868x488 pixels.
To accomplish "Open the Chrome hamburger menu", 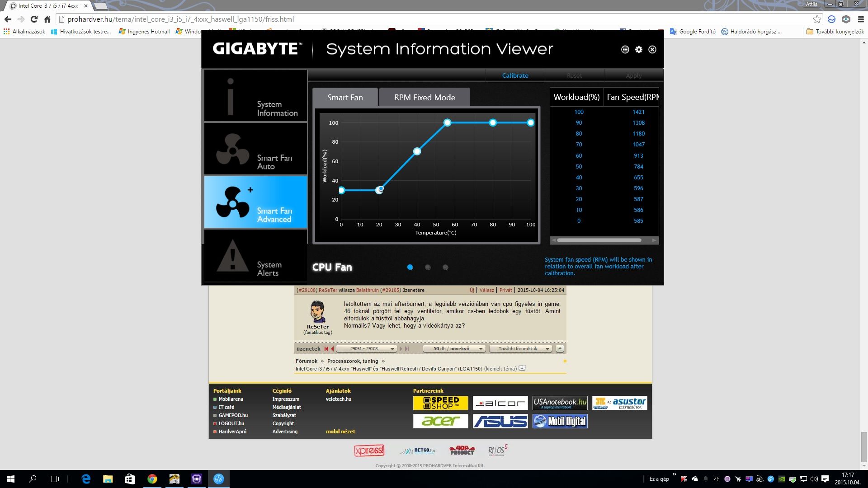I will (x=861, y=19).
